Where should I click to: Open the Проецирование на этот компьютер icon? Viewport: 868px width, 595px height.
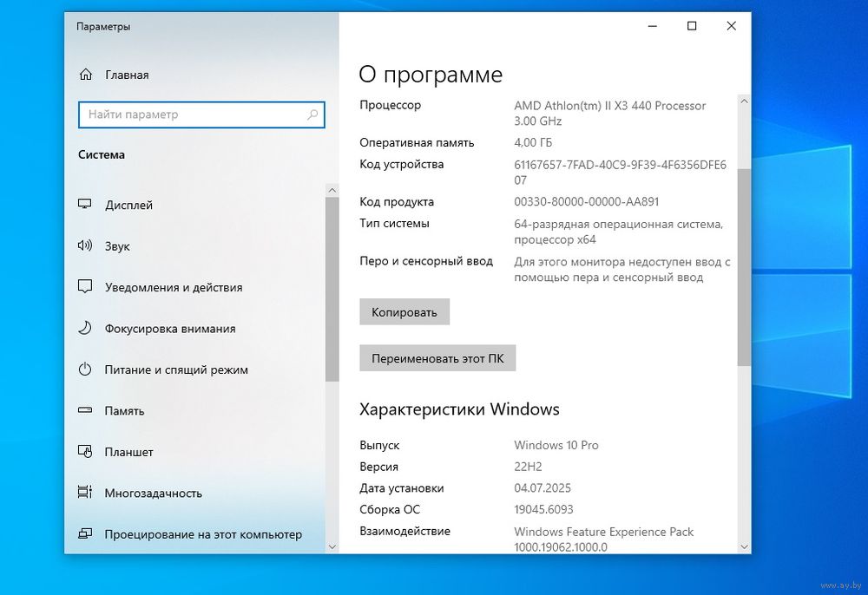pyautogui.click(x=85, y=533)
